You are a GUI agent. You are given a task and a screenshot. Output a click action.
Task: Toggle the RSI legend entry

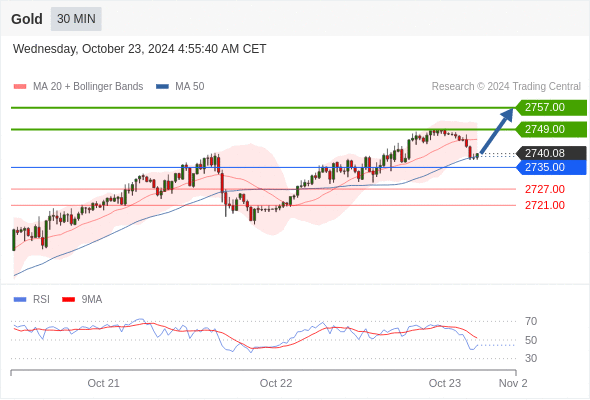tap(32, 300)
